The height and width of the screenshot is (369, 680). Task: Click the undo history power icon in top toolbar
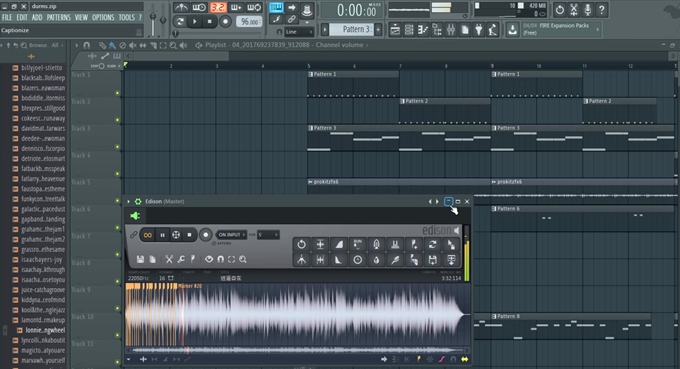click(x=559, y=10)
